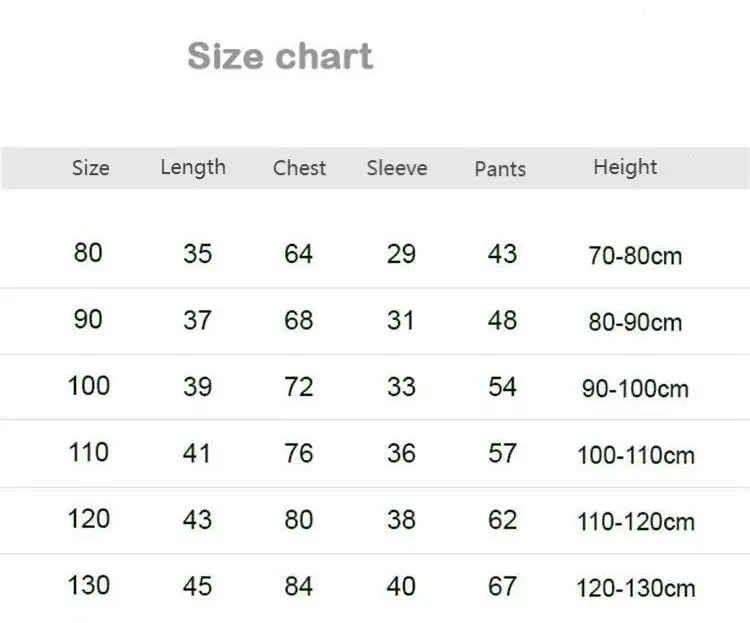The height and width of the screenshot is (623, 750).
Task: Click the Size column header
Action: pos(90,168)
